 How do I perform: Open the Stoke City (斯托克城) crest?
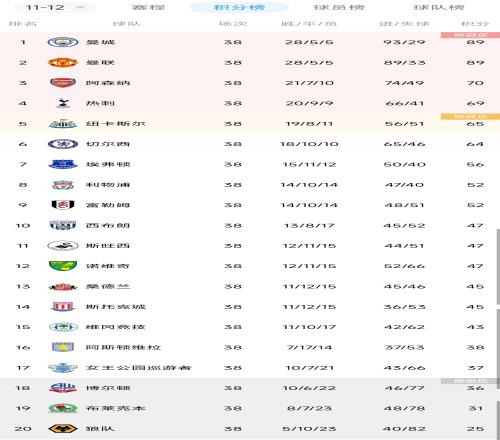[63, 307]
